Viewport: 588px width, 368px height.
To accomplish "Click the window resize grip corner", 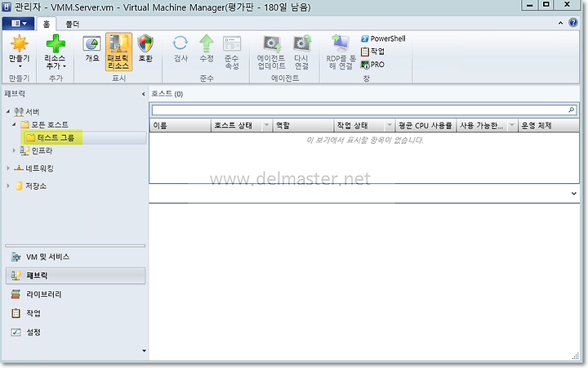I will click(575, 357).
